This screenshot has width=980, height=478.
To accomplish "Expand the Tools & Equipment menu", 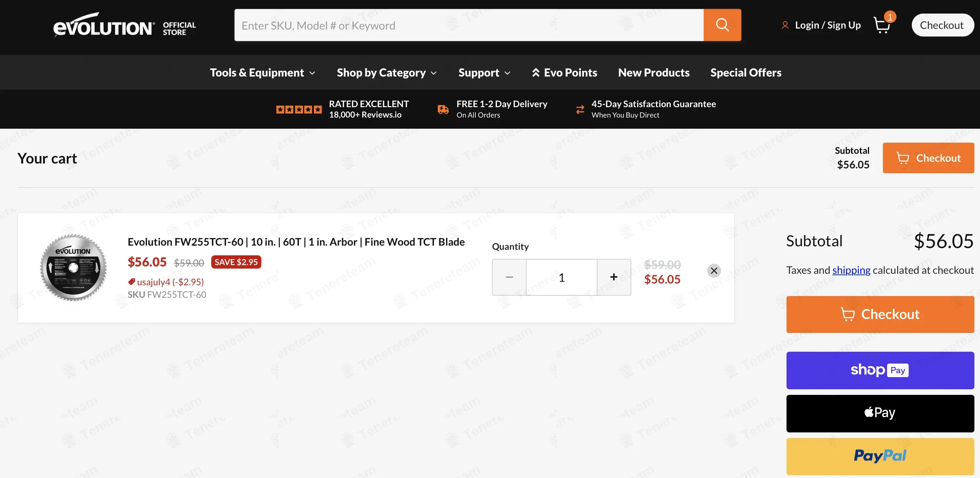I will (x=262, y=73).
